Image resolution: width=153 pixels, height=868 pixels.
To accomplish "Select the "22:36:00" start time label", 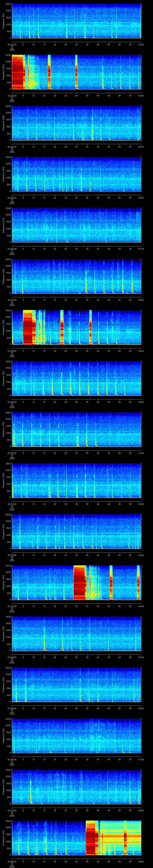I will pyautogui.click(x=12, y=759).
